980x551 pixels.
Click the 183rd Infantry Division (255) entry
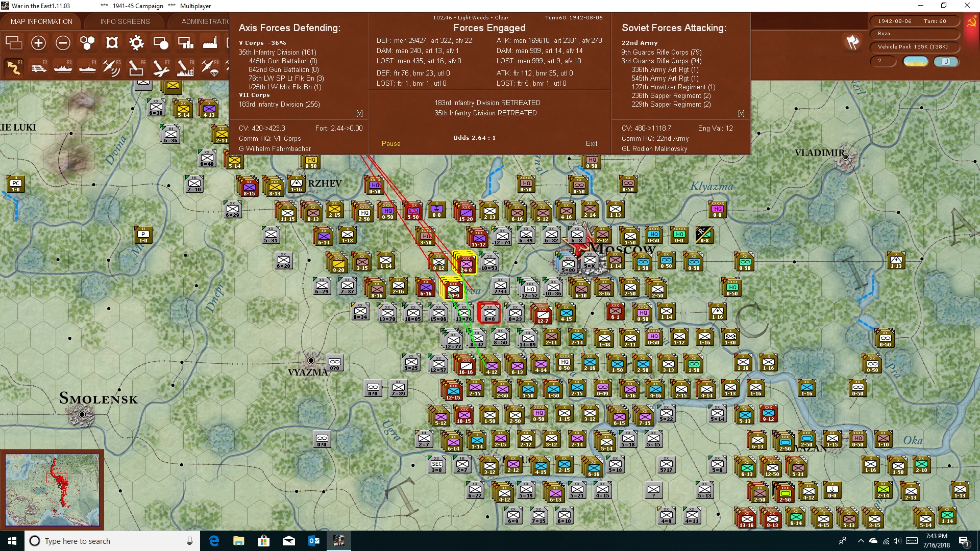[x=279, y=104]
